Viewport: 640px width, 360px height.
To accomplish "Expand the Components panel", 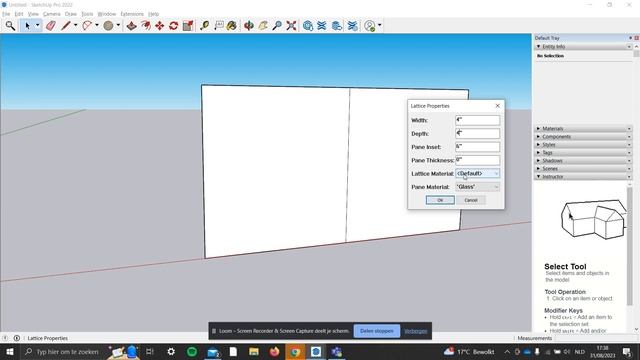I will click(x=583, y=137).
